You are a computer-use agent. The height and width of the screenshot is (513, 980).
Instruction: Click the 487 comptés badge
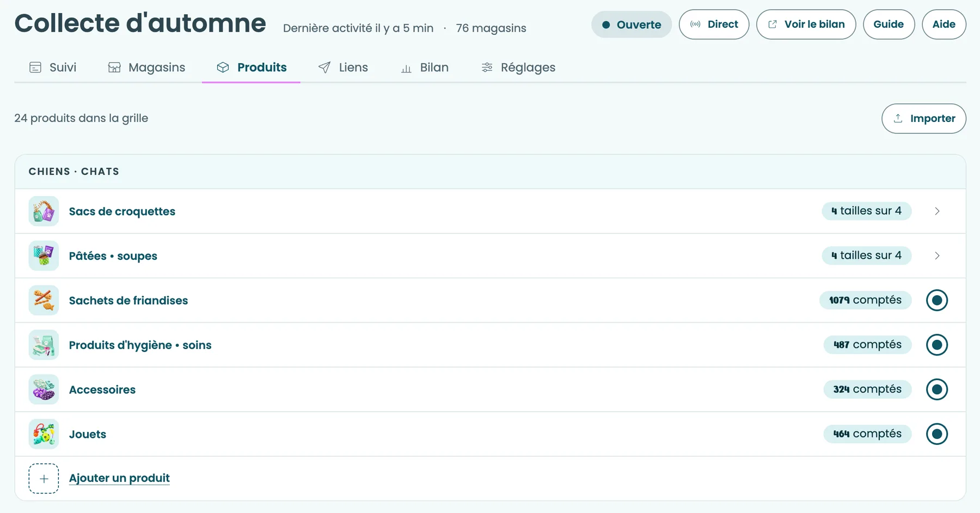pos(867,345)
